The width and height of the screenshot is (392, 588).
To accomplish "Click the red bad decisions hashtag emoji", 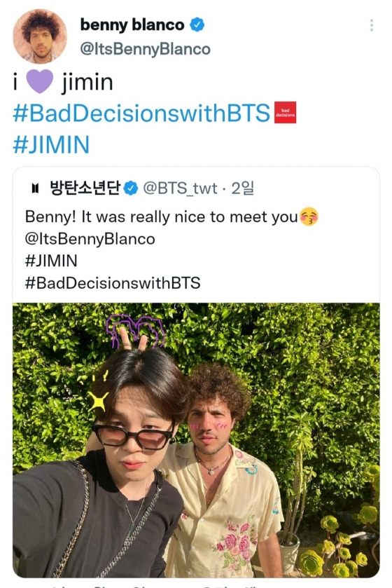I will 286,113.
